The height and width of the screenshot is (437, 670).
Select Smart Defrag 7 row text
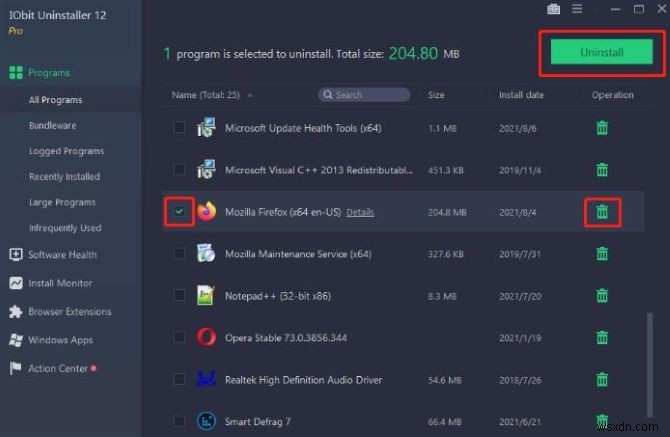pos(258,422)
